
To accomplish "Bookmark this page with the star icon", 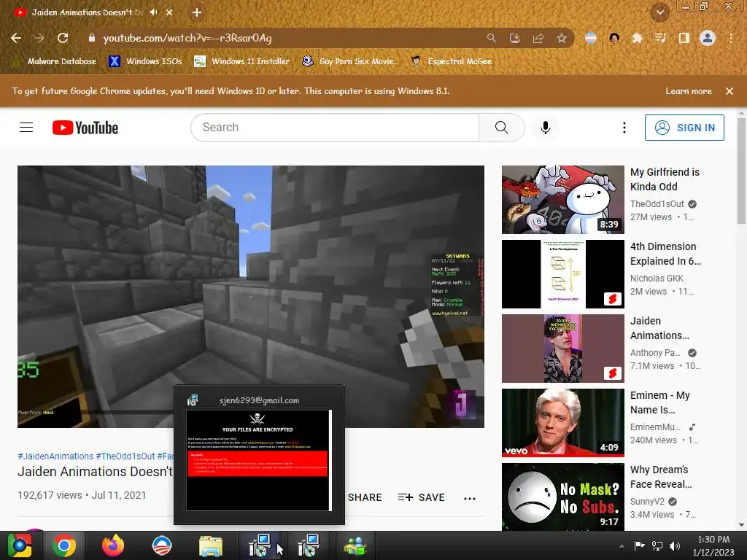I will coord(562,38).
